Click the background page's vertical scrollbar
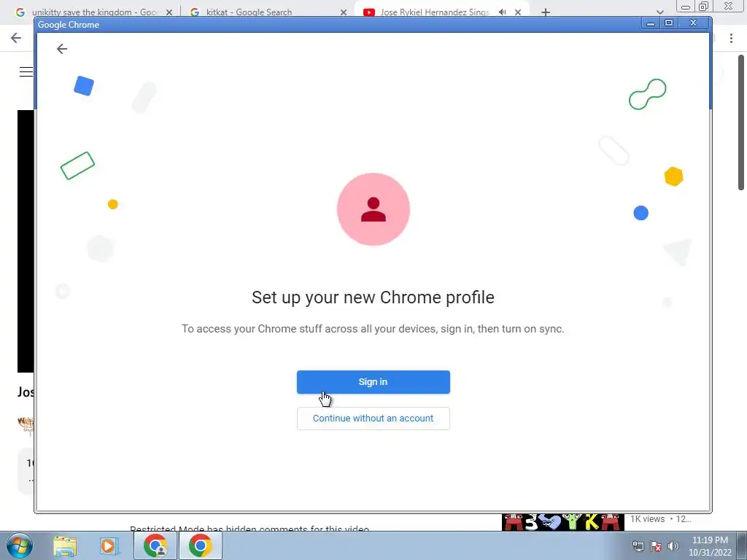The width and height of the screenshot is (747, 560). coord(741,122)
